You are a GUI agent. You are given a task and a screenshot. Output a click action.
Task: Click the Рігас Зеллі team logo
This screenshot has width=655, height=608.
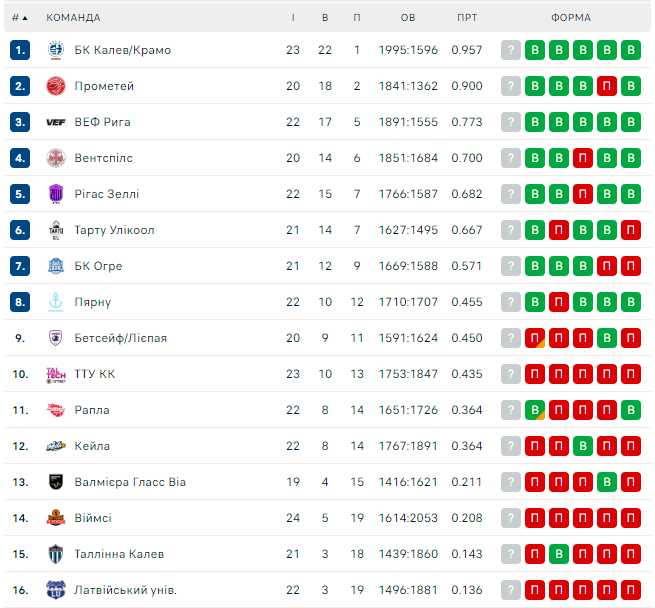point(55,194)
